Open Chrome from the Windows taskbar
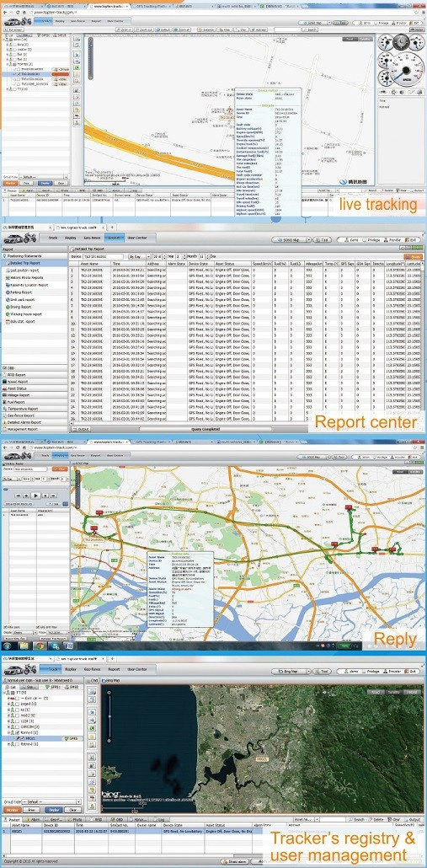The width and height of the screenshot is (427, 868). [x=40, y=646]
